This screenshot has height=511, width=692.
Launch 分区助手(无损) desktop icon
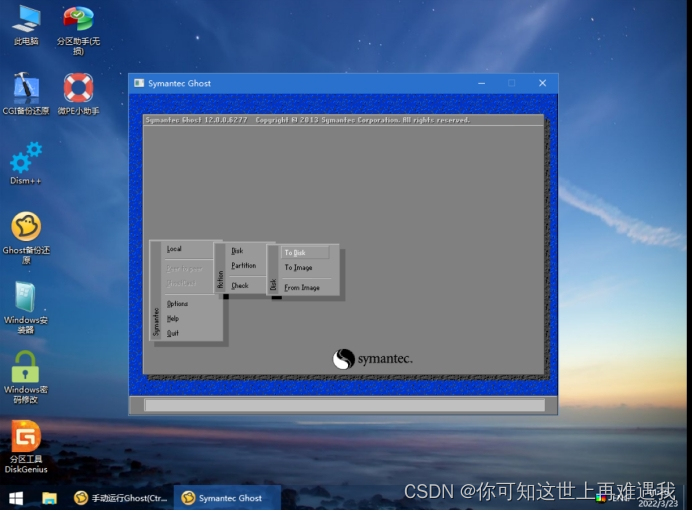tap(78, 30)
